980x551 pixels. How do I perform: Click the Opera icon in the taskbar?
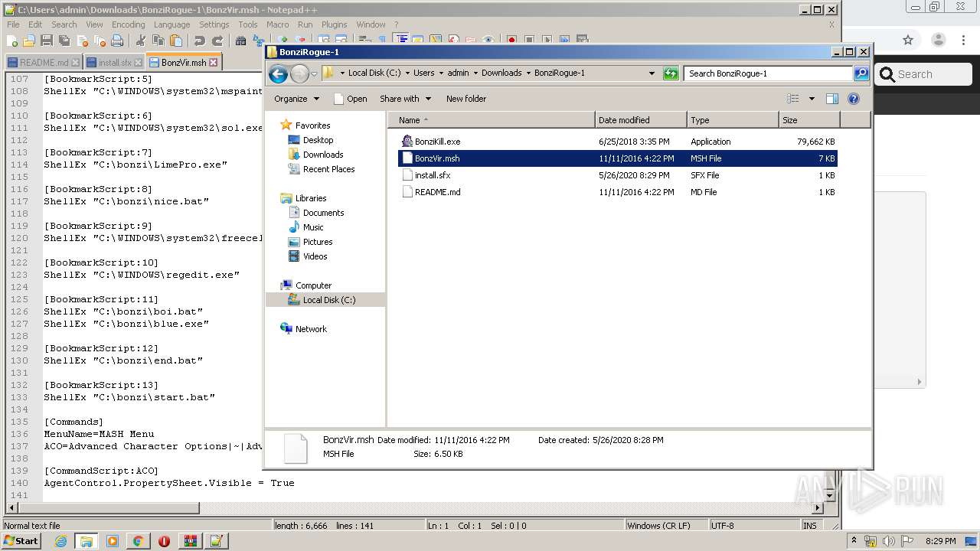164,541
